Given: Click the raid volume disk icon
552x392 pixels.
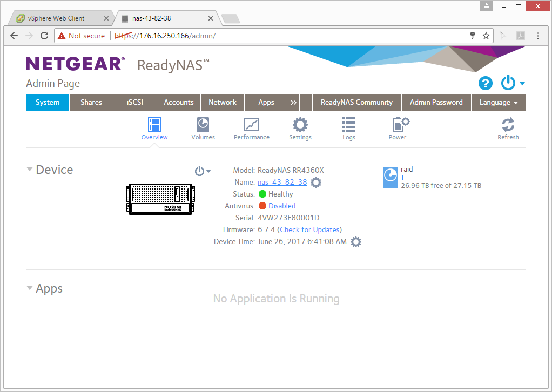Looking at the screenshot, I should [x=390, y=178].
